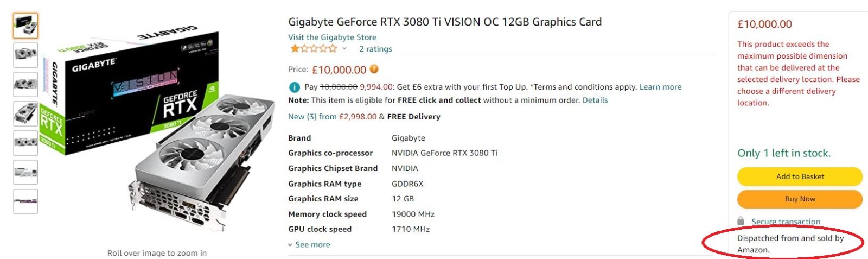The width and height of the screenshot is (868, 259).
Task: Select the sixth product thumbnail
Action: pos(25,172)
